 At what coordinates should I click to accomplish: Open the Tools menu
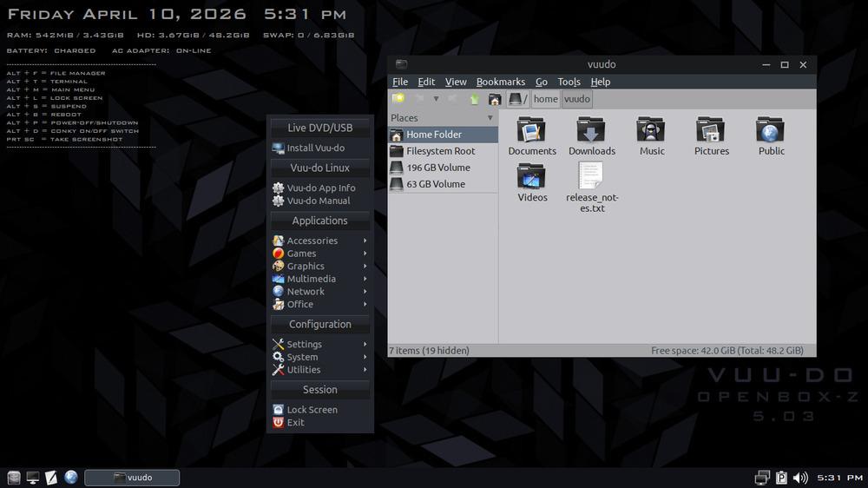(x=569, y=82)
